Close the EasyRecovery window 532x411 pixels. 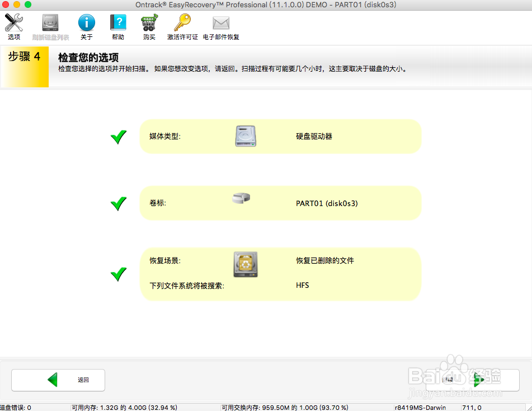(6, 4)
